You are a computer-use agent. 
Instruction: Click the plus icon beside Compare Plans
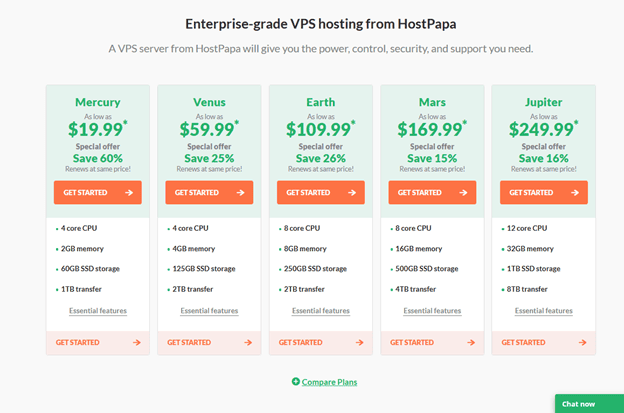(x=296, y=382)
